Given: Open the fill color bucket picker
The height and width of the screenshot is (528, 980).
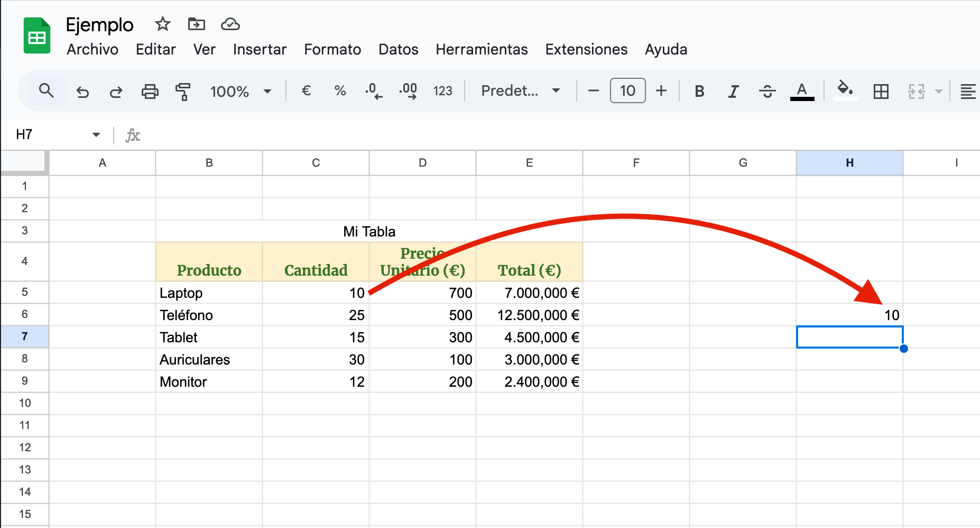Looking at the screenshot, I should pyautogui.click(x=845, y=90).
